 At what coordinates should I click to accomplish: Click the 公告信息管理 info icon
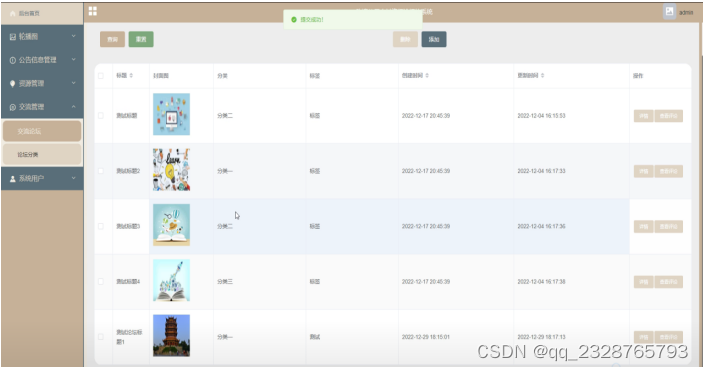coord(13,60)
